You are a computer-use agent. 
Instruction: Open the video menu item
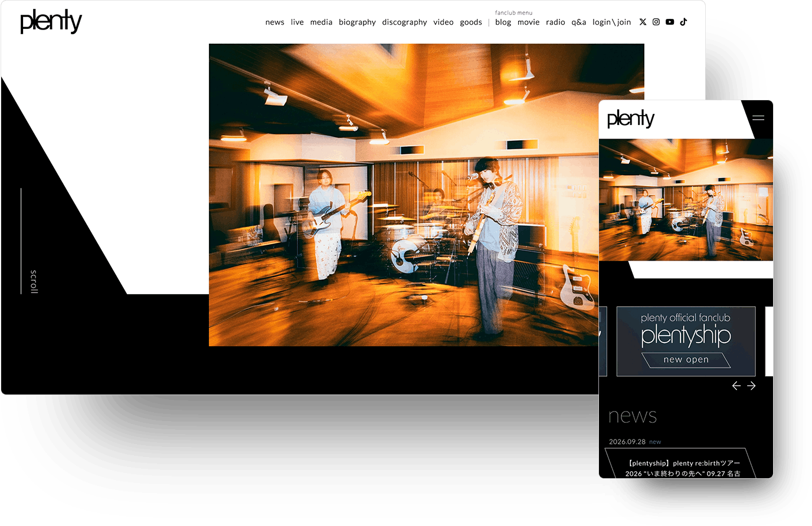click(443, 22)
